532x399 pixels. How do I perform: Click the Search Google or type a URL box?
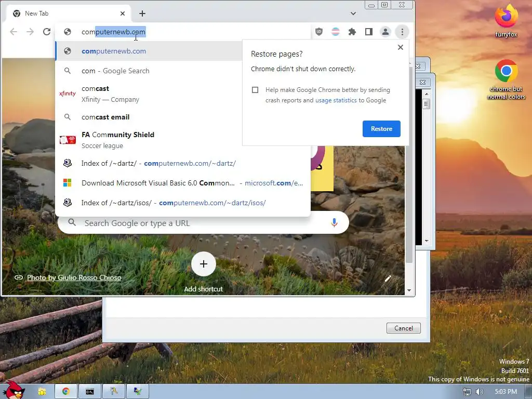pos(203,223)
